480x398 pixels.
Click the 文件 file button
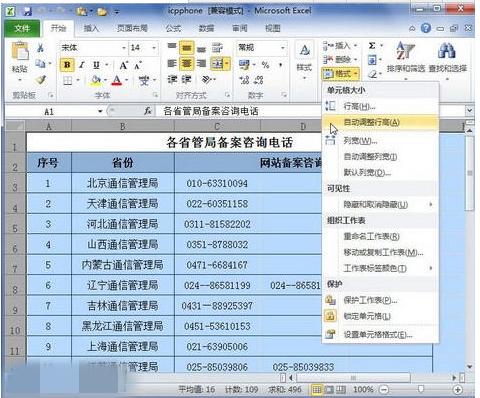pos(22,29)
